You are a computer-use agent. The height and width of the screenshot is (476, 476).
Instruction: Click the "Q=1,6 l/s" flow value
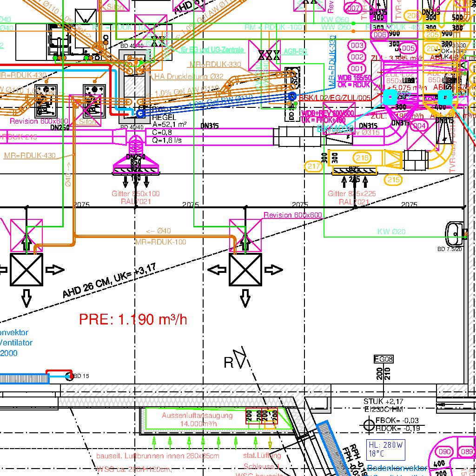pos(167,140)
